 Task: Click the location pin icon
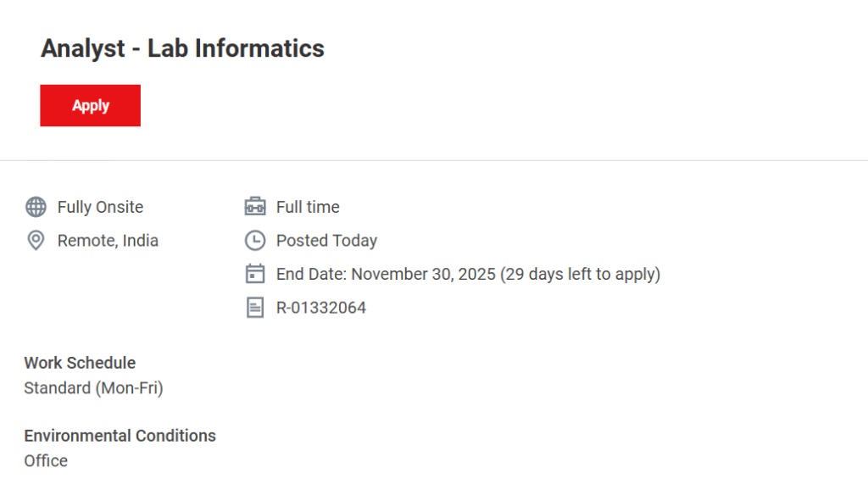(36, 241)
